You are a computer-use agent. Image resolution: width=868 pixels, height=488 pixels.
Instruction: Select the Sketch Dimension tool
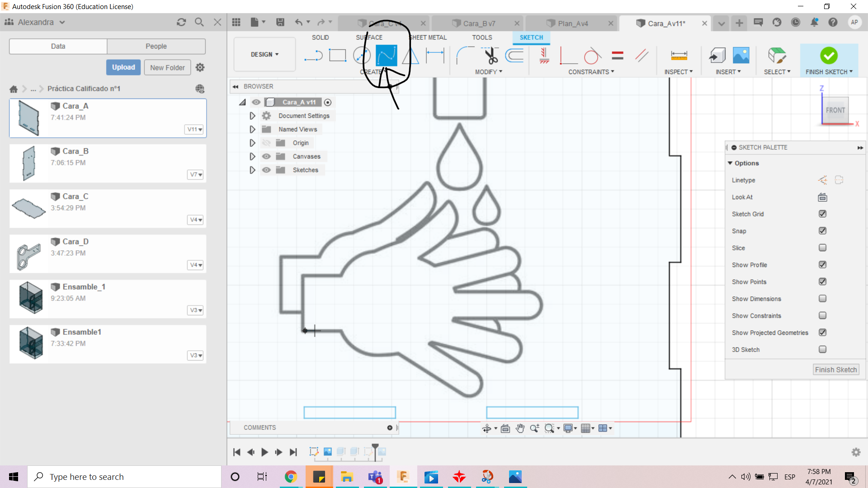(435, 56)
